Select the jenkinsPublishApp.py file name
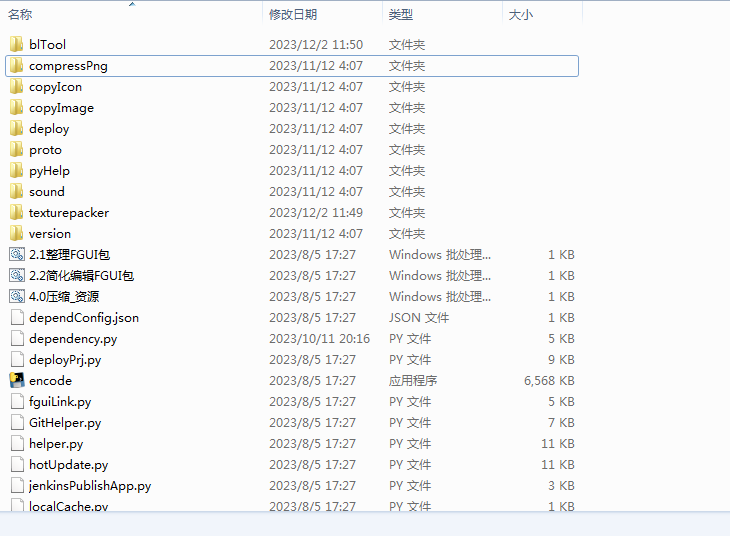 tap(90, 486)
